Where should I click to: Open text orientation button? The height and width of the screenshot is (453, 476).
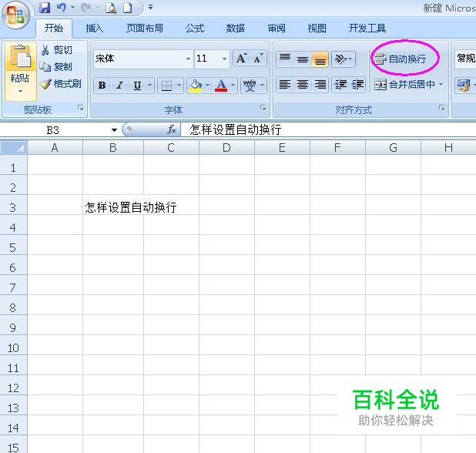(x=343, y=59)
